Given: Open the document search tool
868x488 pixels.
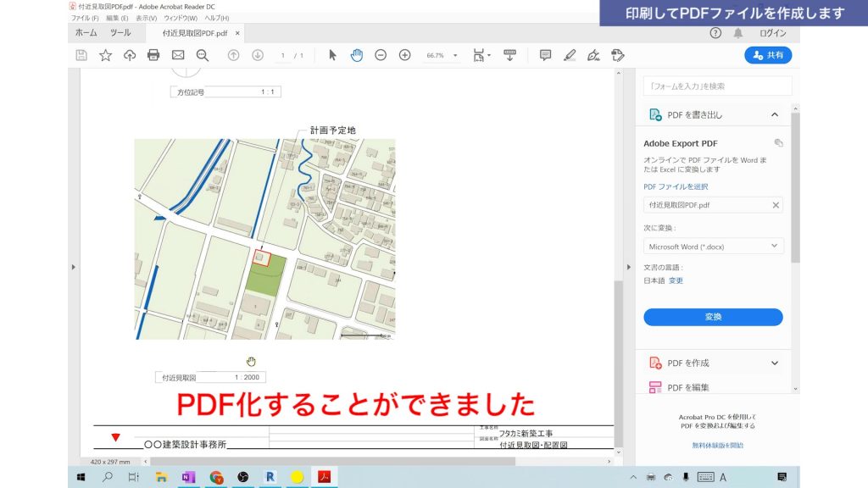Looking at the screenshot, I should [x=202, y=55].
